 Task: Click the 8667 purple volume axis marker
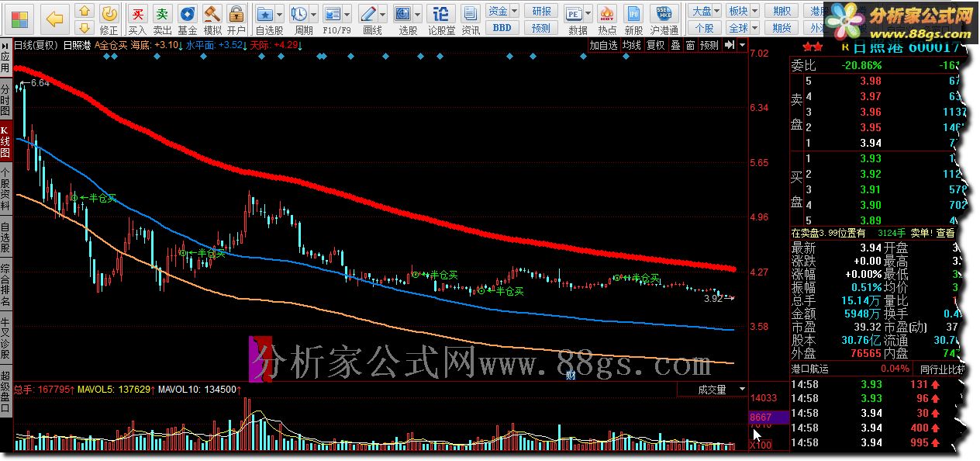point(769,418)
